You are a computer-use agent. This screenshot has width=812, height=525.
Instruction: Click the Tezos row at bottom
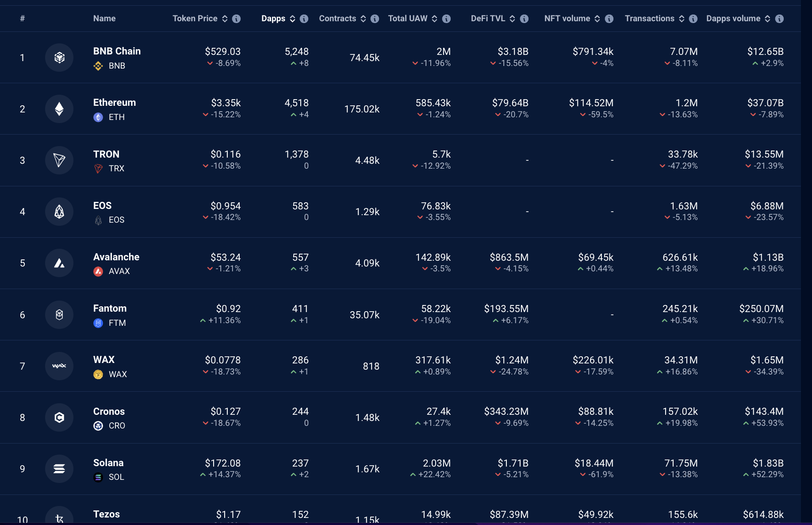point(400,510)
